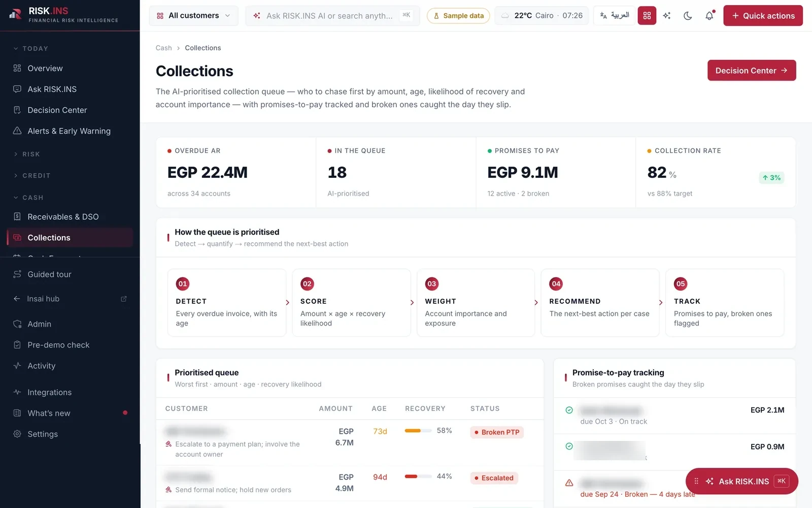Collapse the TODAY section
This screenshot has height=508, width=812.
click(x=31, y=49)
